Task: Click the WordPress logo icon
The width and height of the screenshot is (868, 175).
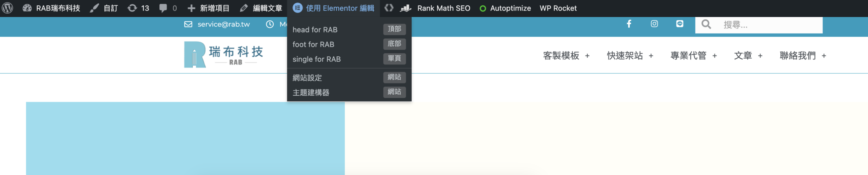Action: (7, 8)
